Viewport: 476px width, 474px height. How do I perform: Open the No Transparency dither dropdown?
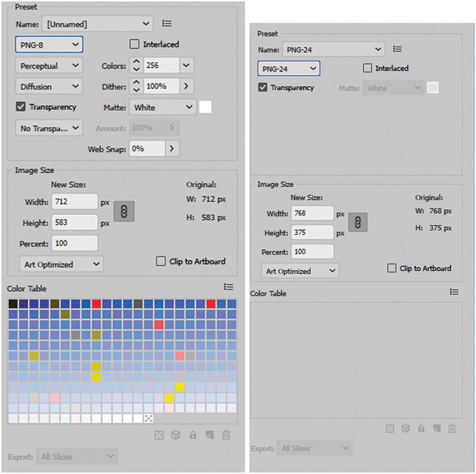click(49, 128)
